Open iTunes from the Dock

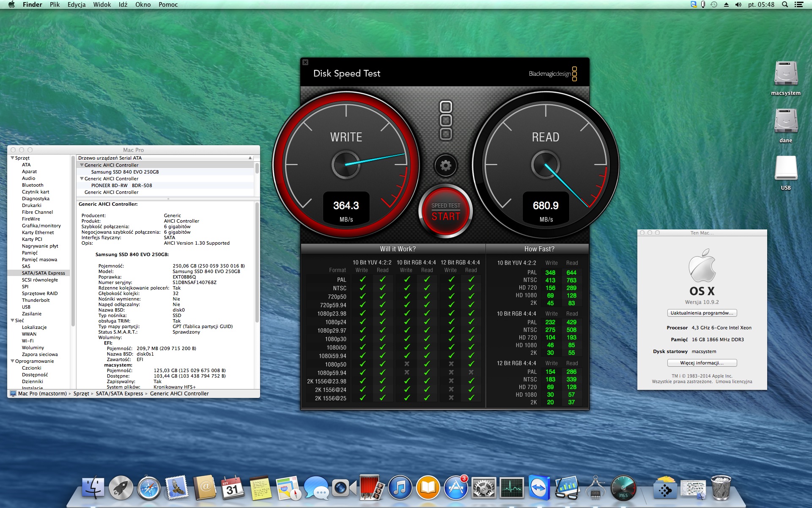point(400,488)
